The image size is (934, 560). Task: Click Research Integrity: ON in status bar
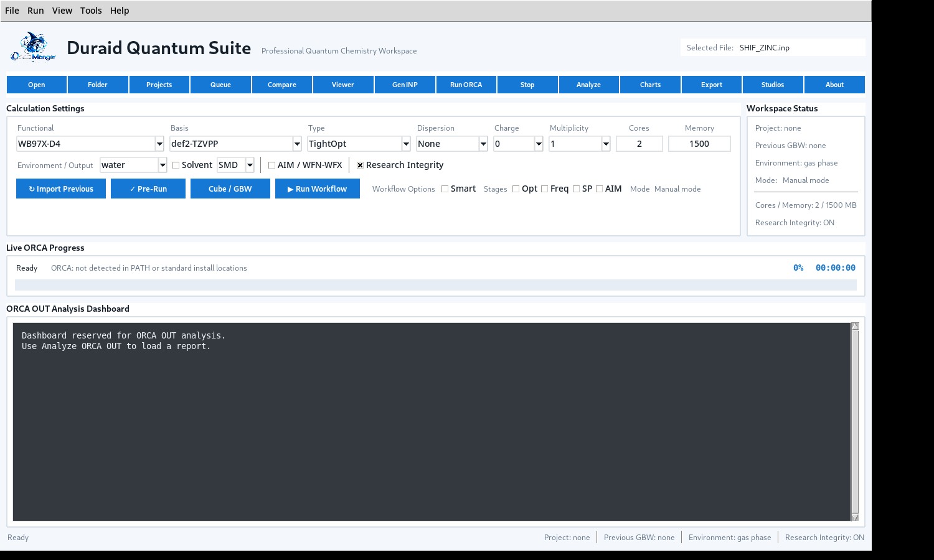click(x=824, y=538)
